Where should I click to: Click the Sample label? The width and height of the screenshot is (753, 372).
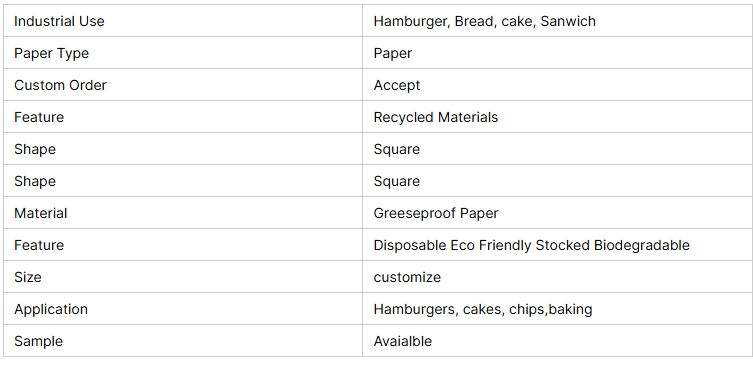pyautogui.click(x=38, y=341)
